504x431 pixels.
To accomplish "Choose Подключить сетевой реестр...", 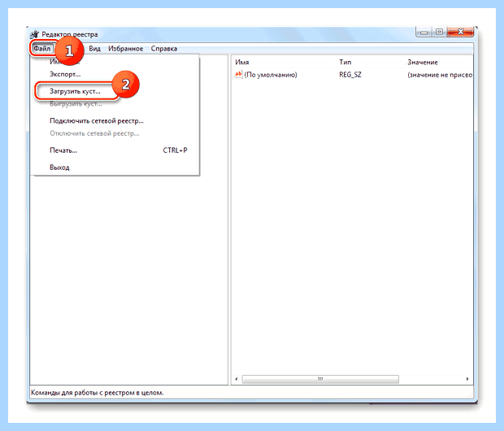I will (97, 121).
